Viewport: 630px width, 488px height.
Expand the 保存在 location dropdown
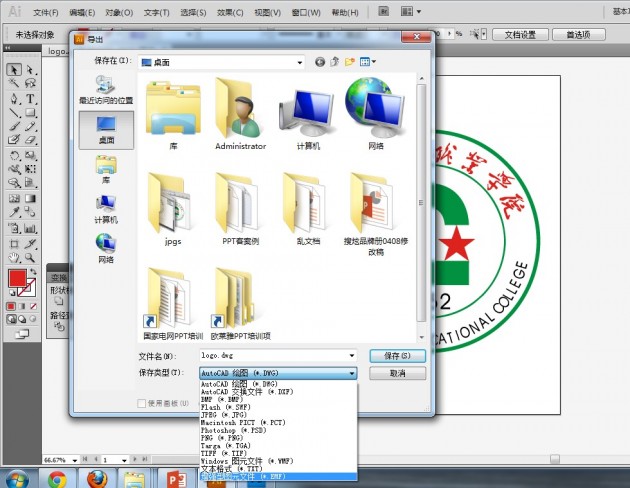[x=299, y=61]
